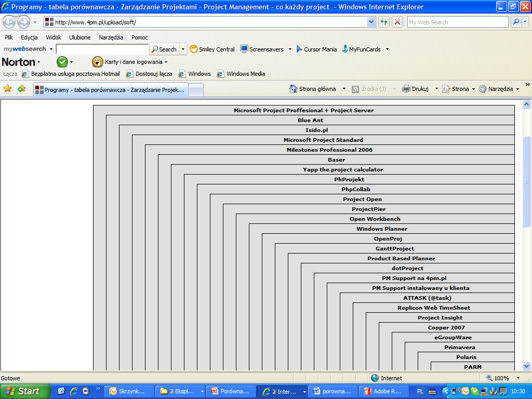Viewport: 532px width, 399px height.
Task: Expand the mywebsearch logo dropdown
Action: 51,49
